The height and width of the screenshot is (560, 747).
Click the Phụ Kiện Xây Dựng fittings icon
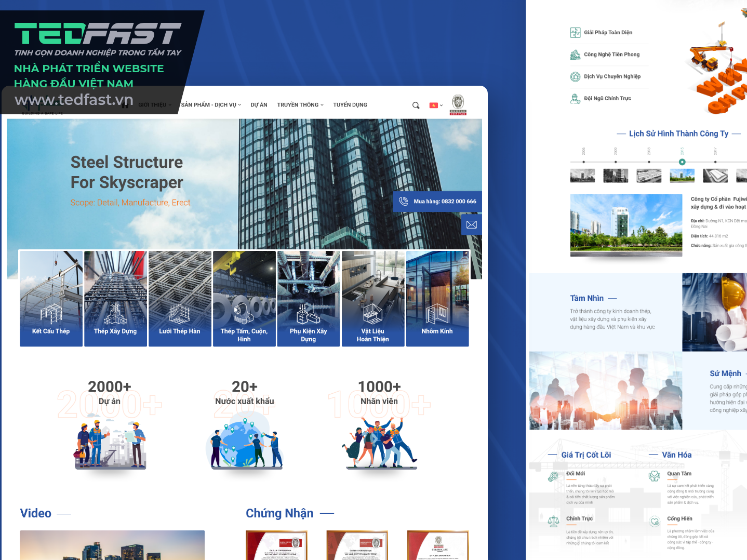pyautogui.click(x=309, y=314)
